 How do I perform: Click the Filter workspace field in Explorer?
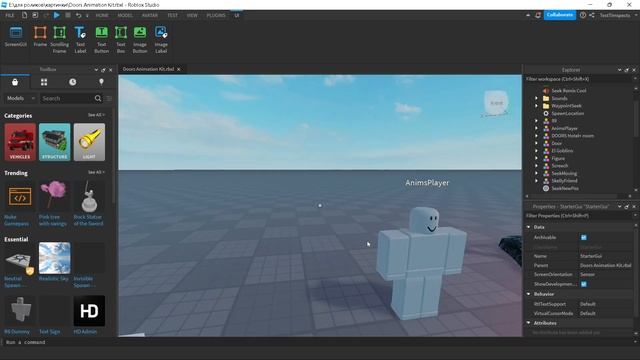coord(578,79)
